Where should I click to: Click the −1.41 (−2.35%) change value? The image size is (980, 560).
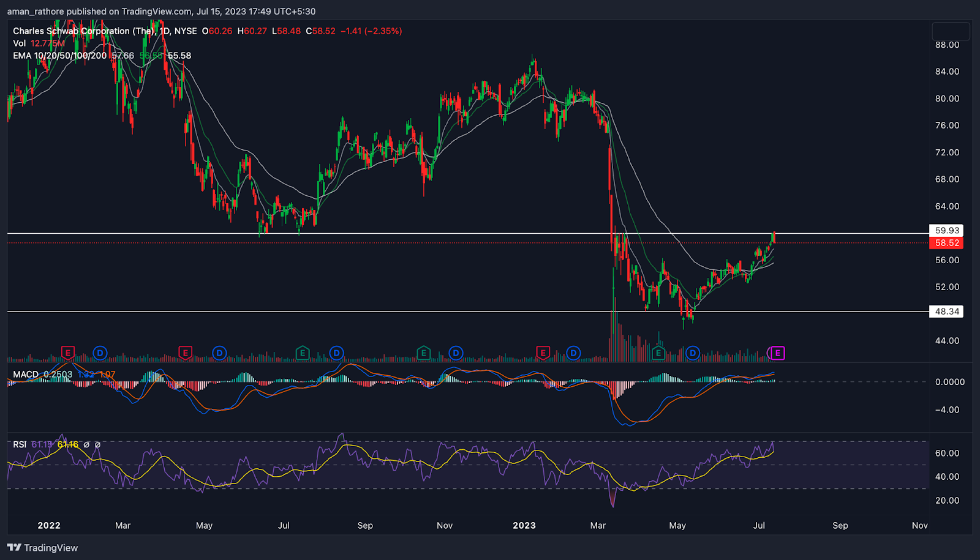pos(371,31)
